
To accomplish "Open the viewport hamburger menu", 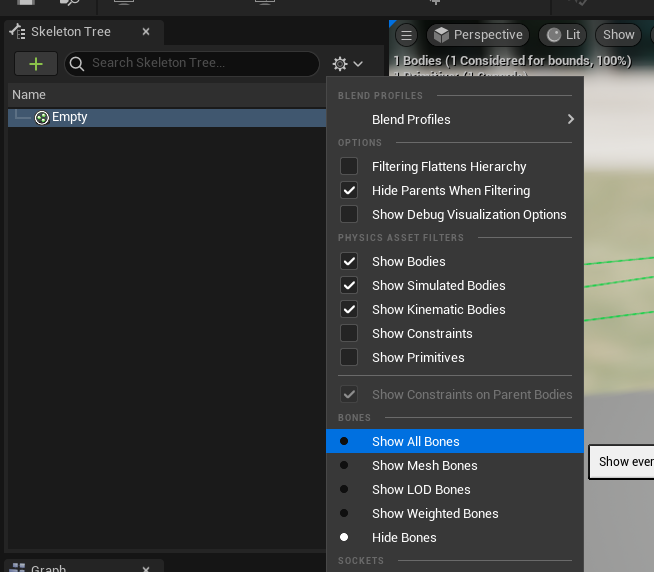I will tap(406, 35).
